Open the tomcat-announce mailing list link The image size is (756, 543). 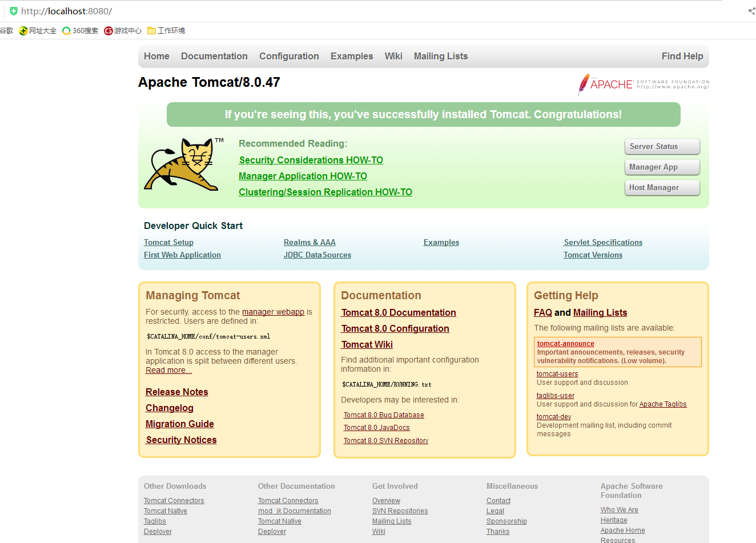coord(565,344)
